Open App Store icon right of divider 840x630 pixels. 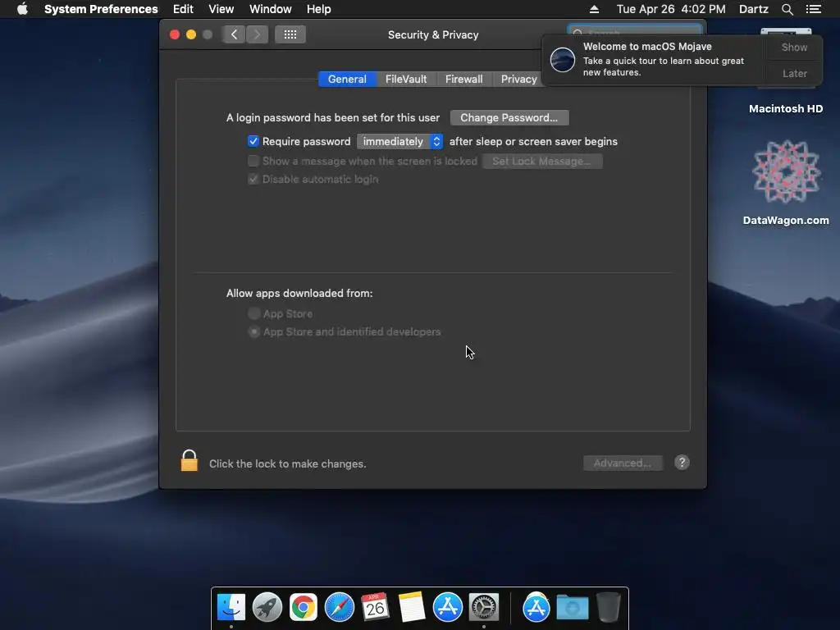(x=536, y=607)
